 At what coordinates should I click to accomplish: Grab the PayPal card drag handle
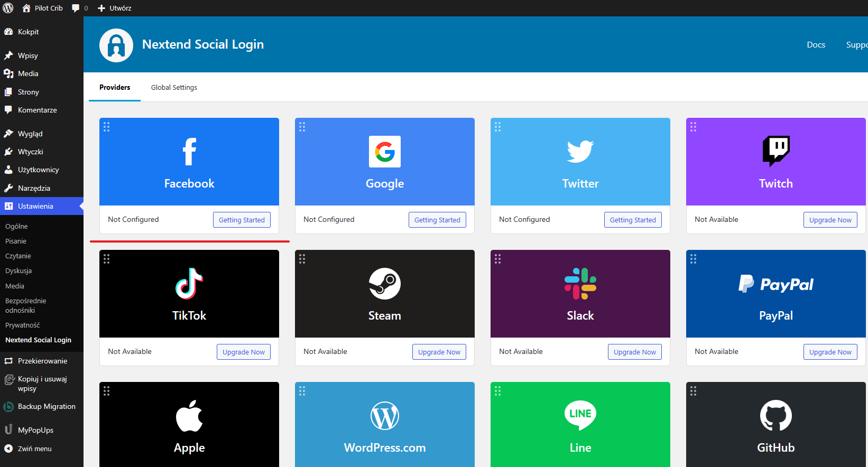click(693, 259)
